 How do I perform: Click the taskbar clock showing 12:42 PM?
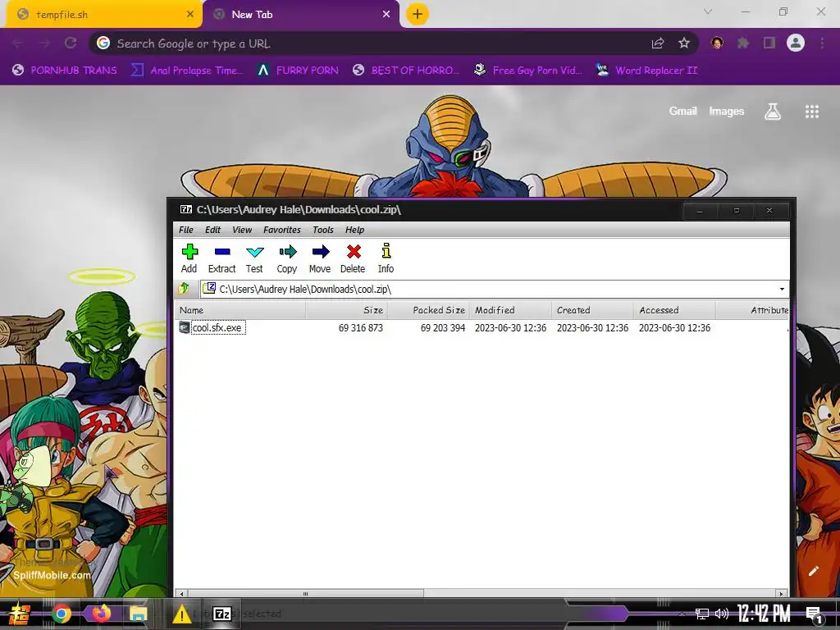(764, 614)
